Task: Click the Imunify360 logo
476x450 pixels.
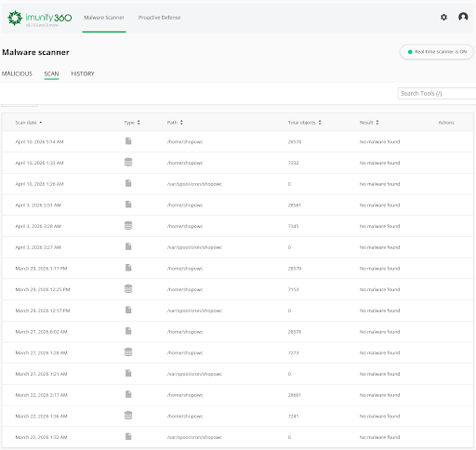Action: coord(40,18)
